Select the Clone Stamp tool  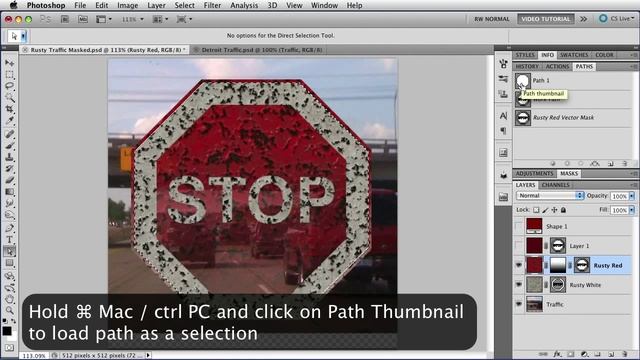(x=9, y=157)
